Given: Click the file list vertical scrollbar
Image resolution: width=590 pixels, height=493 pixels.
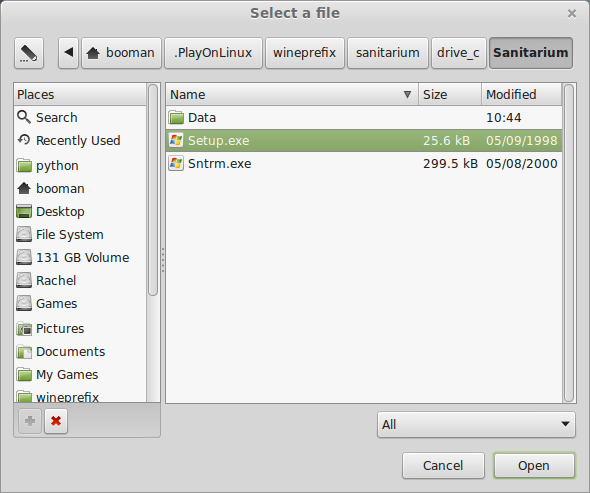Looking at the screenshot, I should tap(569, 243).
